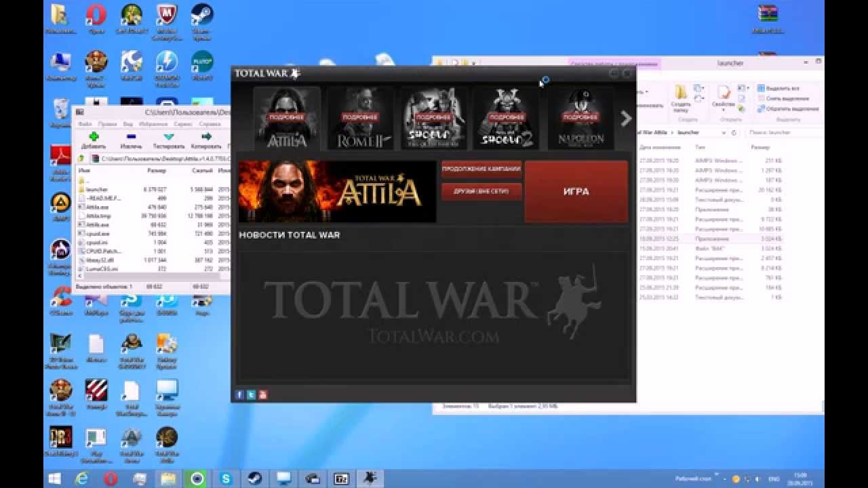
Task: Open the Windows Start button
Action: [54, 479]
